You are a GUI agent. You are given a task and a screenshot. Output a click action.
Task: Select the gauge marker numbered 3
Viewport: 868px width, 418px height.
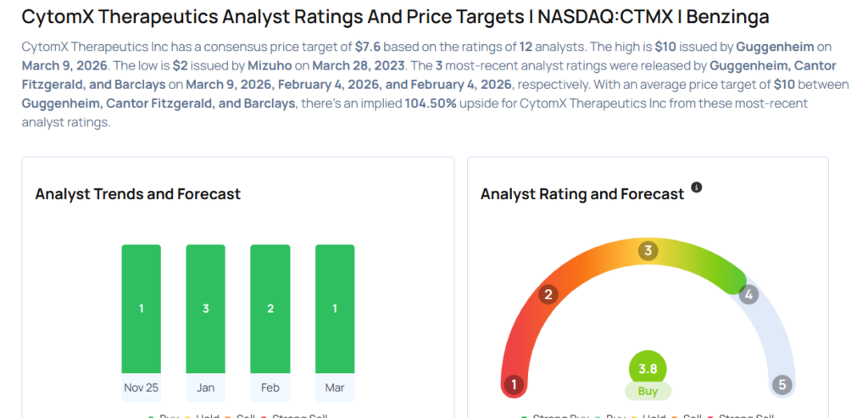[648, 250]
